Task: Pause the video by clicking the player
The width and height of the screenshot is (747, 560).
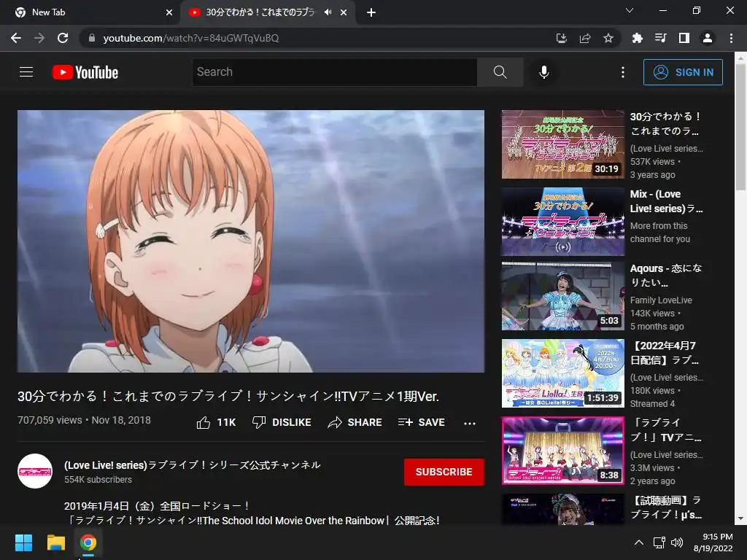Action: point(251,241)
